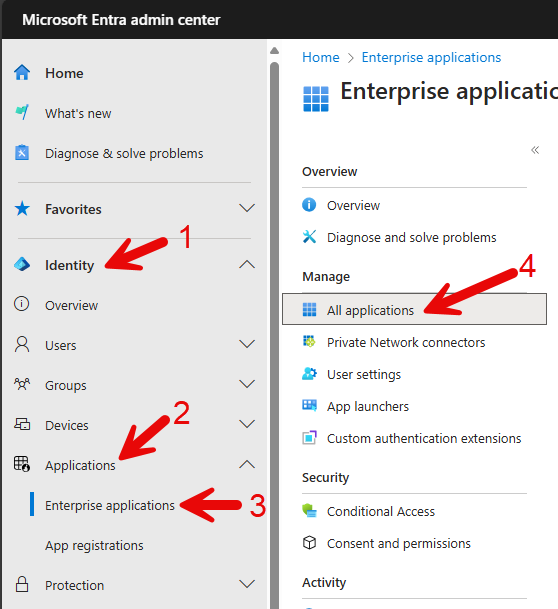Click the Applications grid icon in sidebar
Screen dimensions: 558x609
22,464
